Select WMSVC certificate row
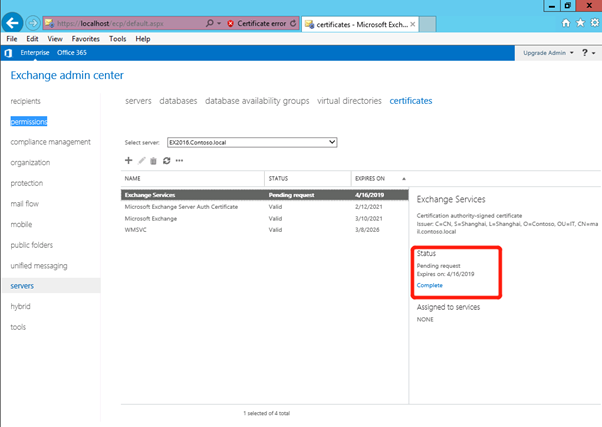 [x=265, y=230]
